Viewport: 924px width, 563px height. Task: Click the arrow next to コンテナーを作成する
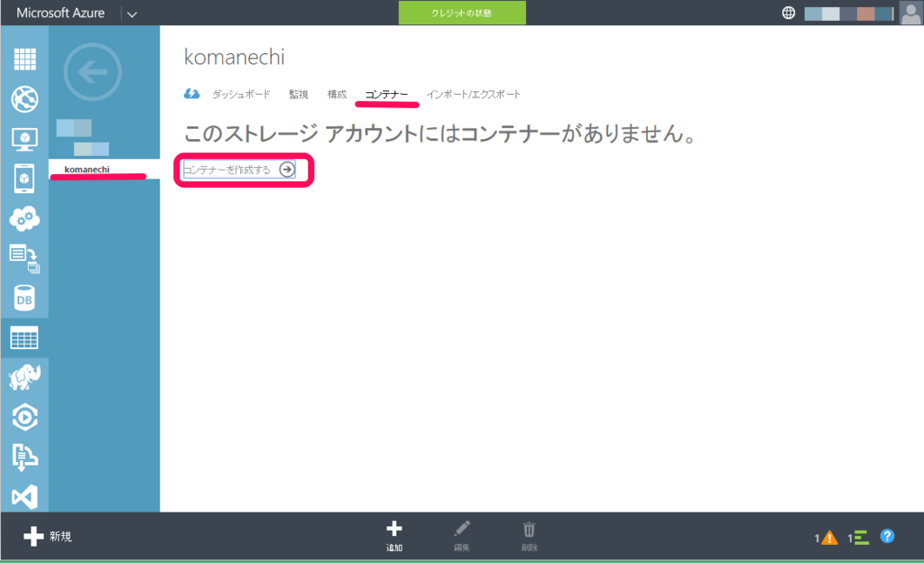(287, 170)
